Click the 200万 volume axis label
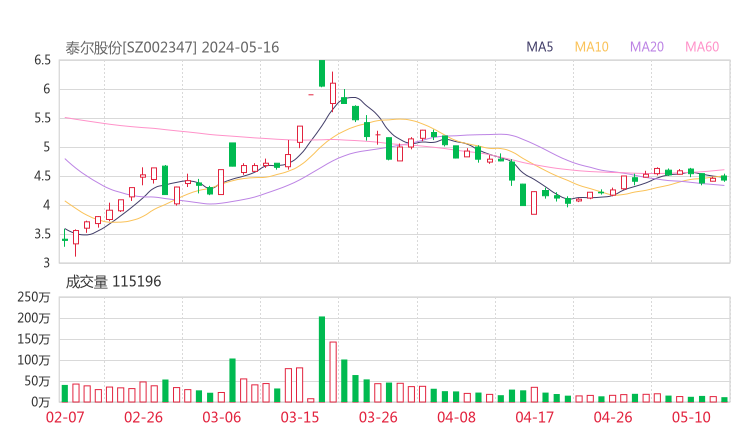The height and width of the screenshot is (440, 740). [34, 318]
